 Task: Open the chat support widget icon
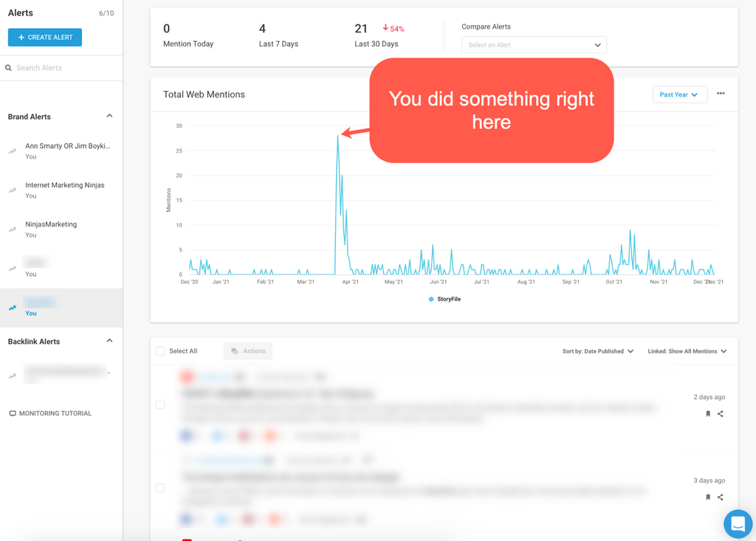[737, 524]
